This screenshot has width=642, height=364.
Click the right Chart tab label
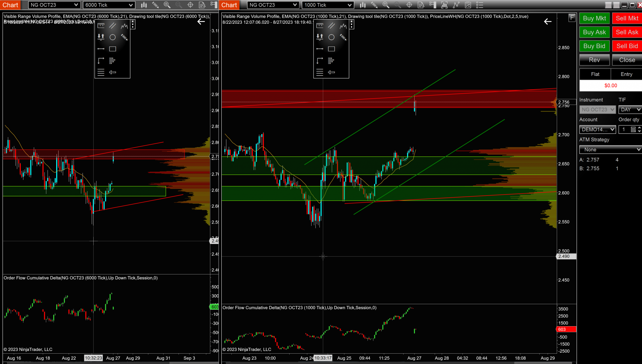(229, 5)
